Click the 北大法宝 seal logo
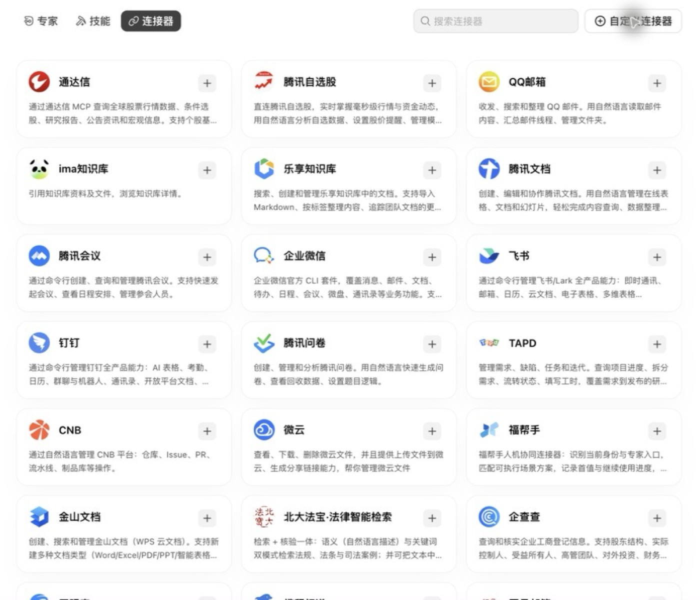700x600 pixels. point(264,517)
